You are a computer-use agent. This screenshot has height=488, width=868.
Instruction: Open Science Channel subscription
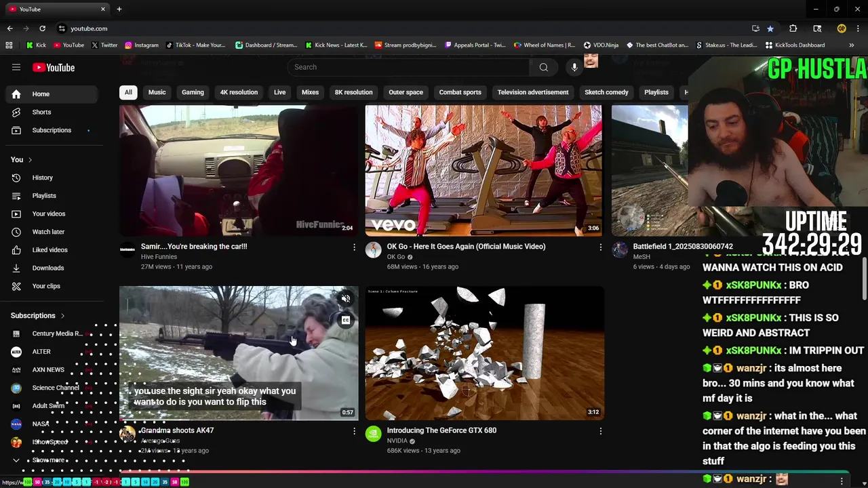[52, 388]
